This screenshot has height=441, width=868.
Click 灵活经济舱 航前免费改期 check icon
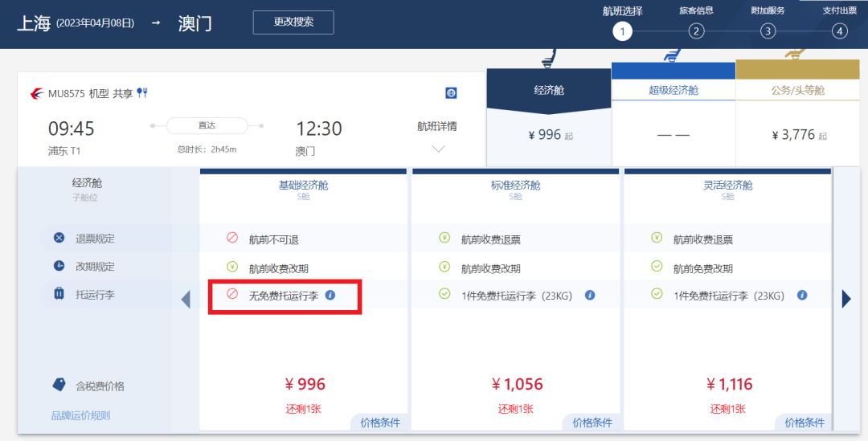click(657, 266)
